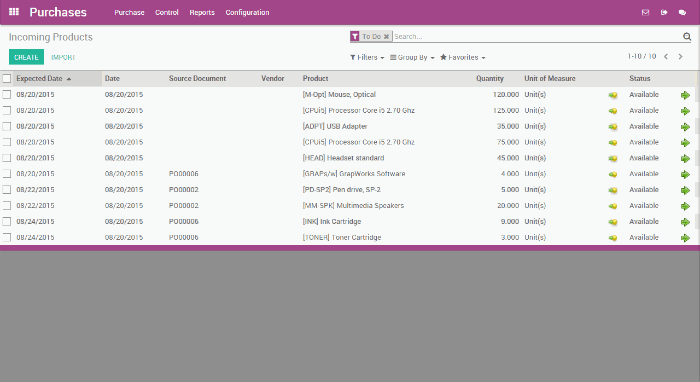Click green arrow for Pen drive, SP-2 row
700x382 pixels.
685,190
